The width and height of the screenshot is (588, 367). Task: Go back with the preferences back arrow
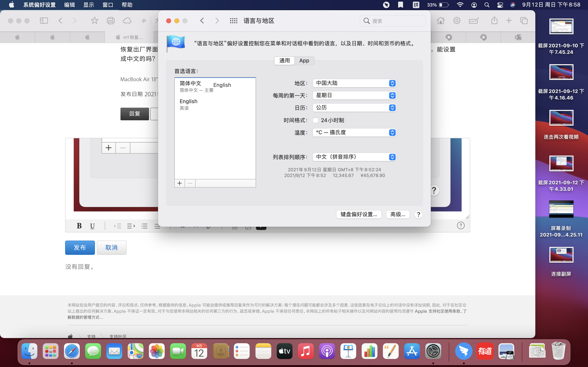tap(202, 21)
